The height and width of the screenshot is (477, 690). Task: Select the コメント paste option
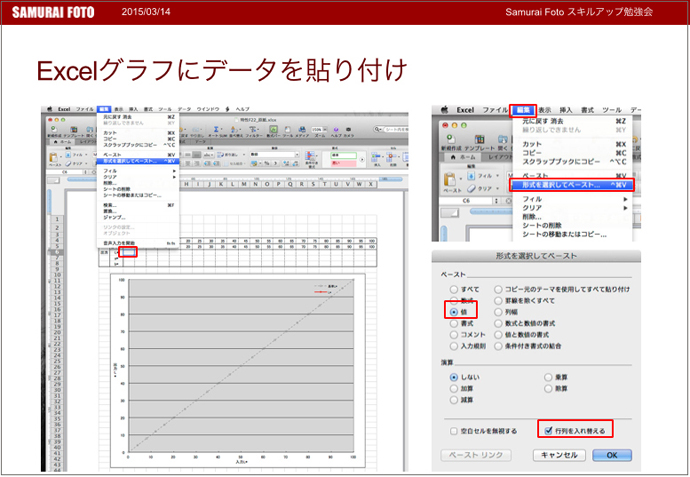click(x=454, y=335)
